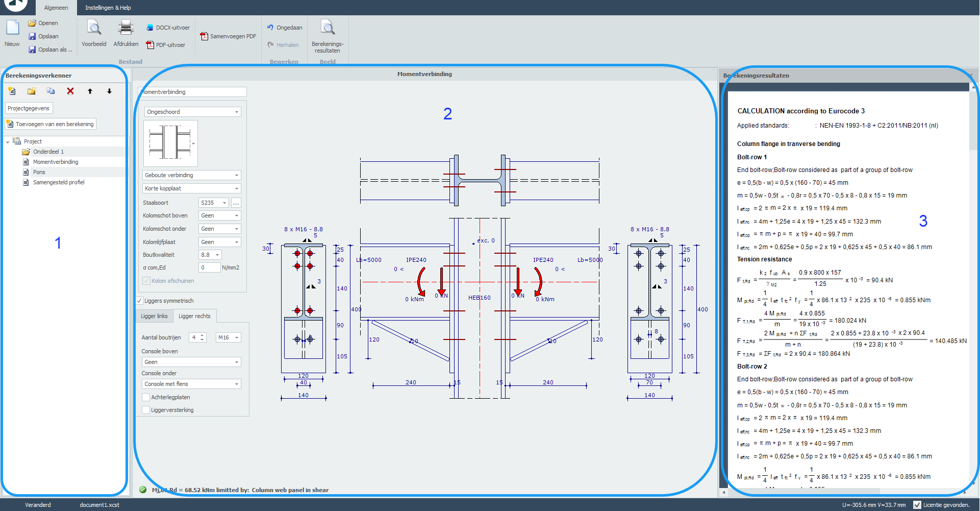Open a file with Openen
The image size is (980, 511).
(x=43, y=23)
